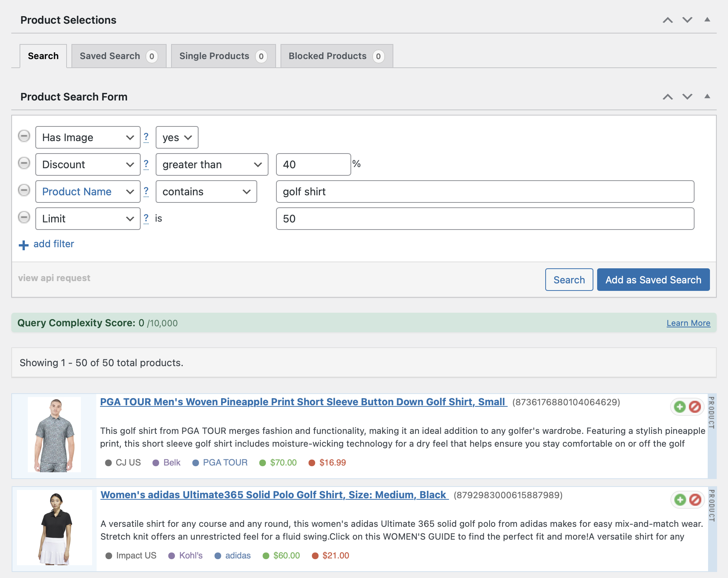Click the discount percent input field
Image resolution: width=728 pixels, height=578 pixels.
point(314,164)
